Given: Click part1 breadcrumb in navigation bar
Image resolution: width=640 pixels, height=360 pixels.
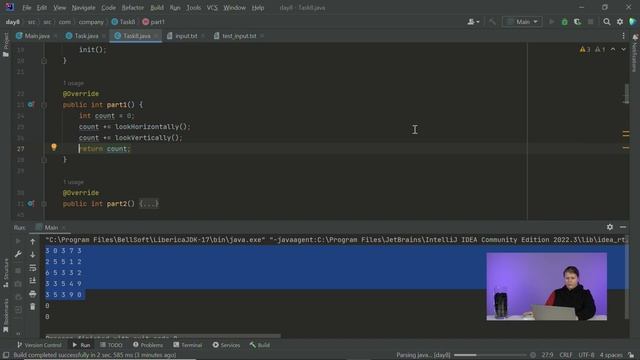Looking at the screenshot, I should [x=153, y=22].
